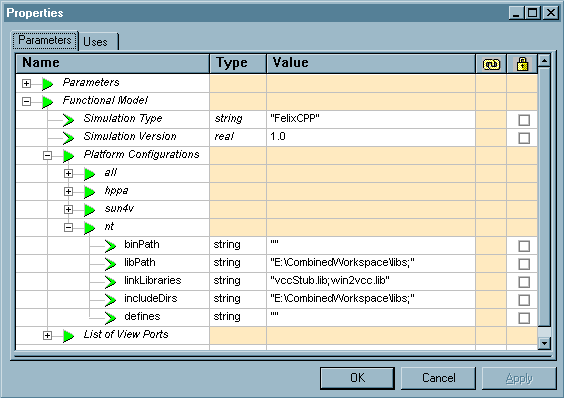Edit the empty defines value field
The height and width of the screenshot is (398, 564).
point(371,317)
